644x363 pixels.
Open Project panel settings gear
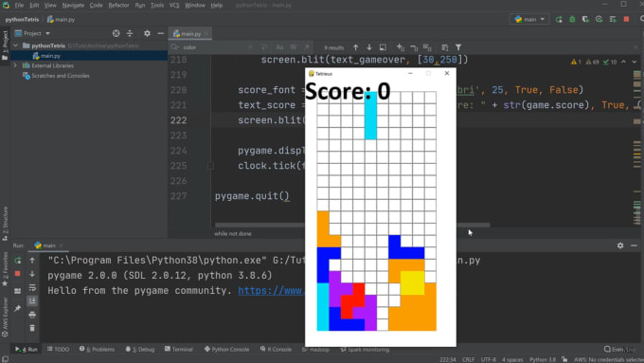[x=147, y=33]
